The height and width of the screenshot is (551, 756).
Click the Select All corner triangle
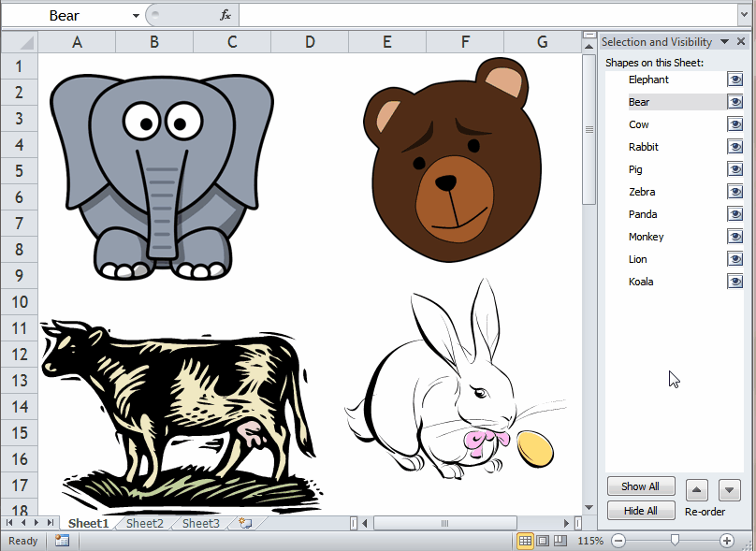coord(20,42)
